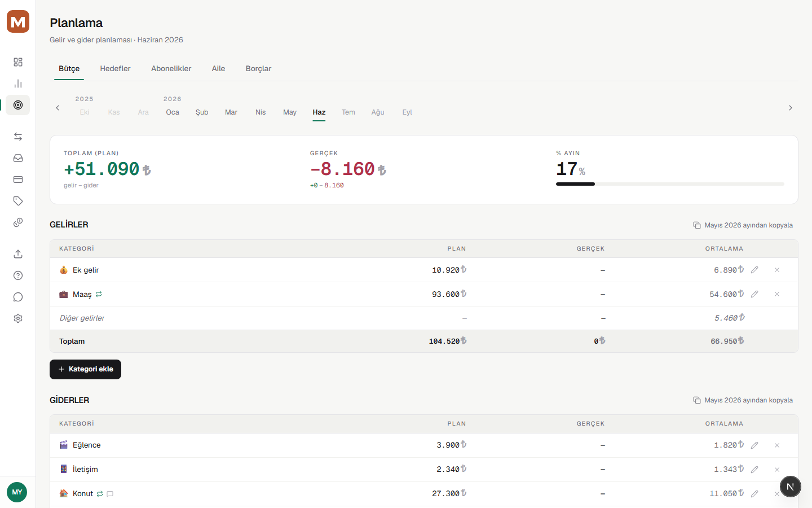Edit the İletişim row pencil icon
Screen dimensions: 812x508
(x=754, y=470)
